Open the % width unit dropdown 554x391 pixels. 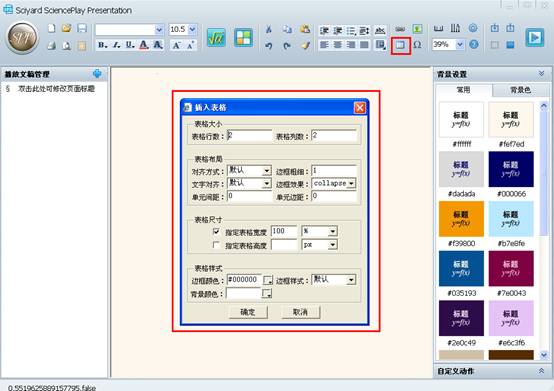point(332,232)
